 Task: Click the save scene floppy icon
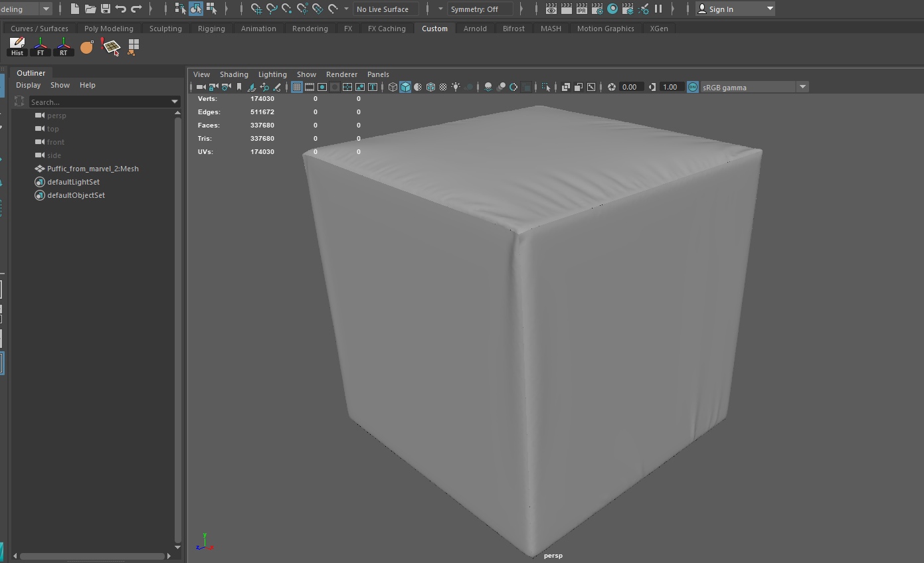tap(106, 9)
